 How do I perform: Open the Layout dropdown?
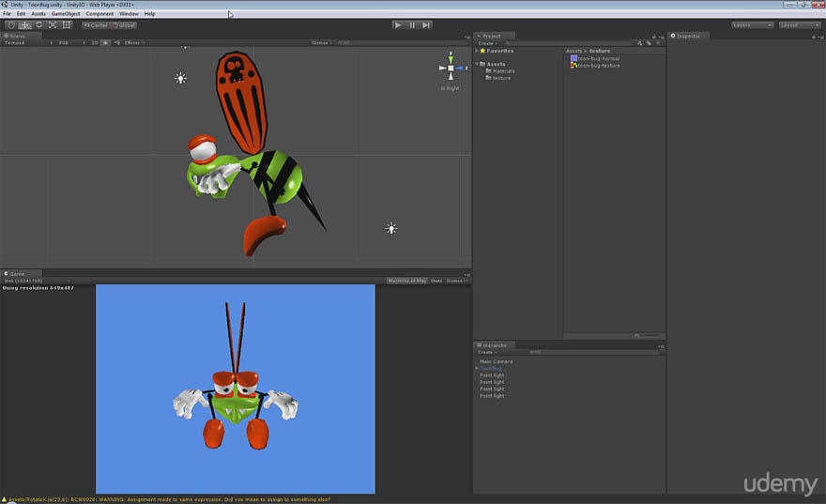point(799,25)
